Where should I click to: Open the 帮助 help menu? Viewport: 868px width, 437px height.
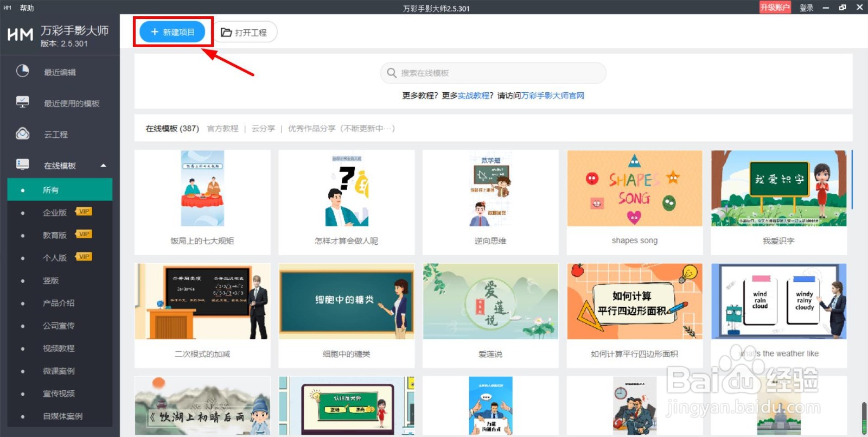coord(27,8)
